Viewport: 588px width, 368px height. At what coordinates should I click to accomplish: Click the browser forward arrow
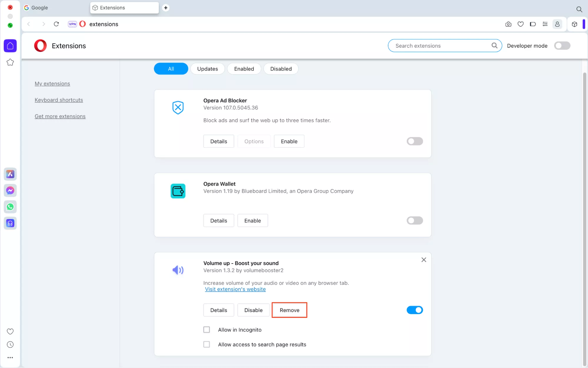(44, 24)
